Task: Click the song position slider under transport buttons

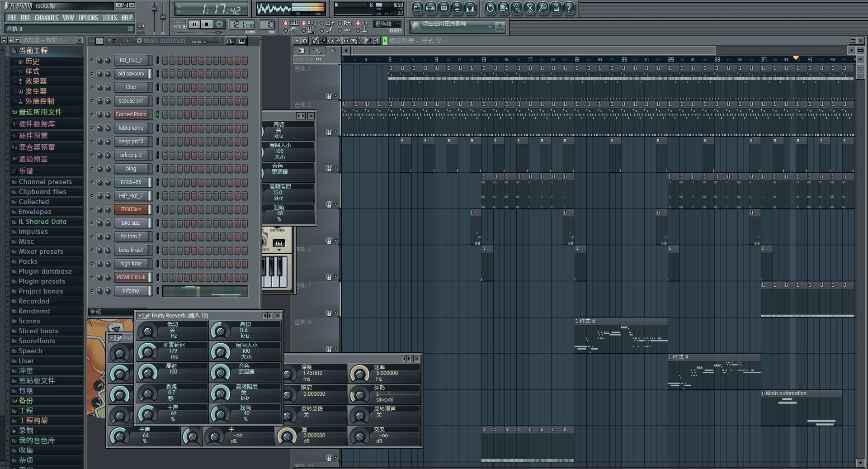Action: click(200, 33)
